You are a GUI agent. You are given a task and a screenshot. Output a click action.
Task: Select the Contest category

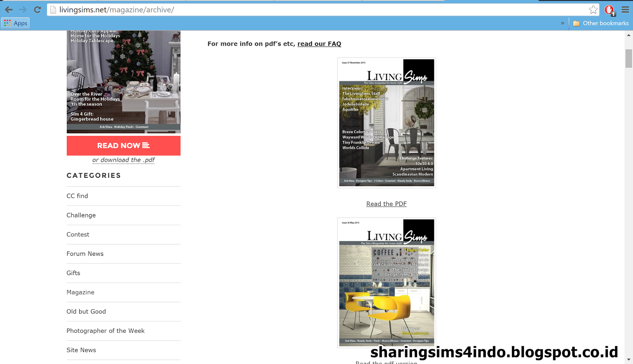click(x=78, y=234)
